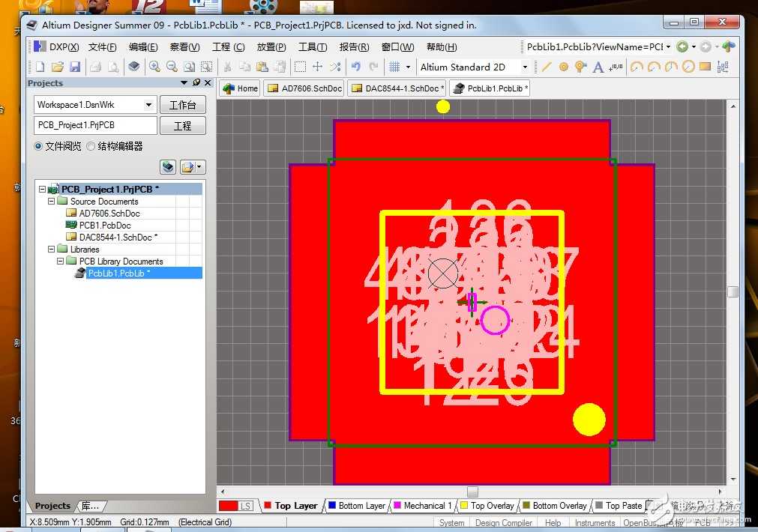Select the Place Line tool
Image resolution: width=758 pixels, height=532 pixels.
point(547,67)
